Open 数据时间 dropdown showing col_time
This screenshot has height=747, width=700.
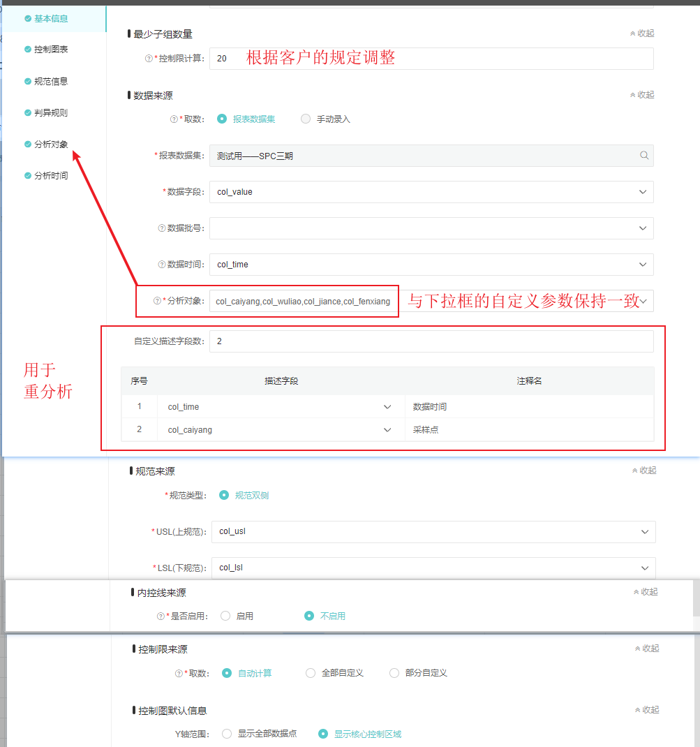click(431, 265)
